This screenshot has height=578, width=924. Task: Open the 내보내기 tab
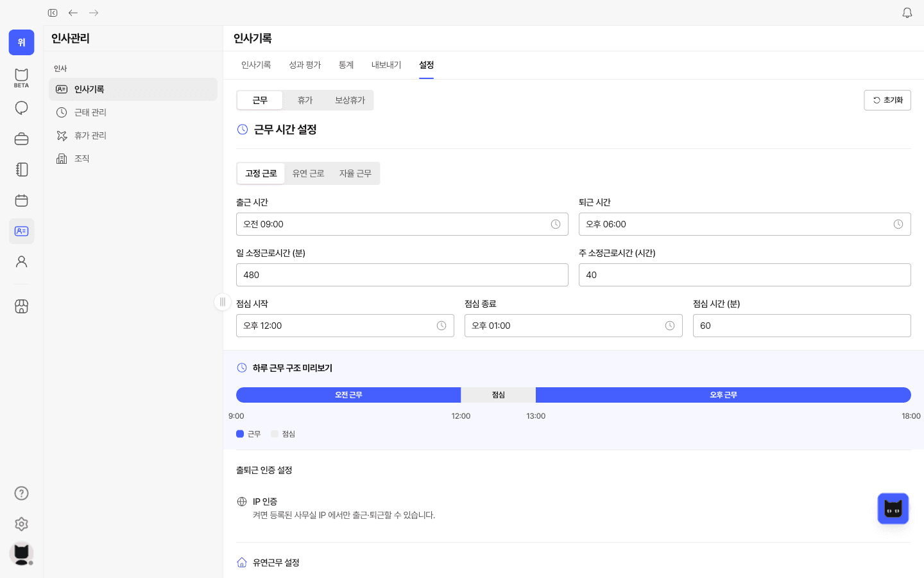386,65
